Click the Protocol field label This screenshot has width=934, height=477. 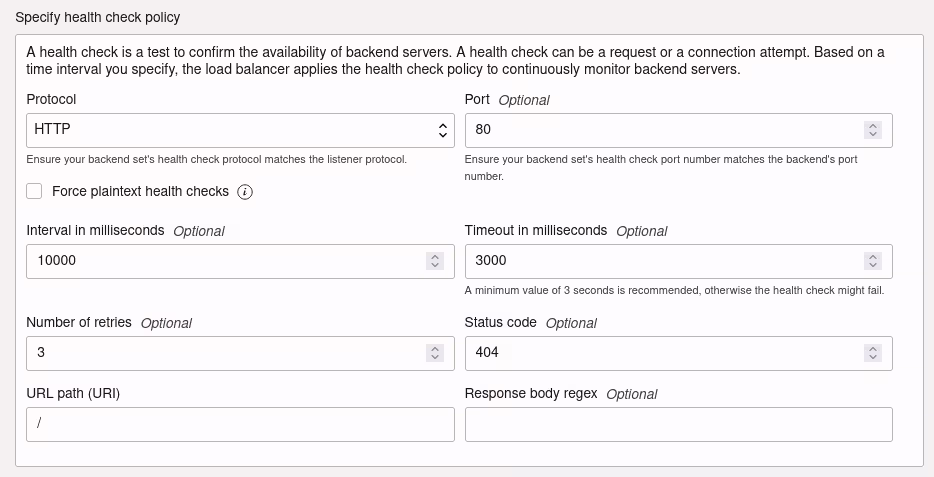(51, 99)
